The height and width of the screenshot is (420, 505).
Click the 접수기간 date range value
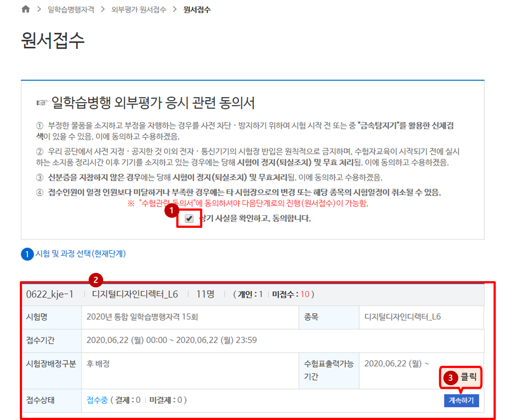172,340
